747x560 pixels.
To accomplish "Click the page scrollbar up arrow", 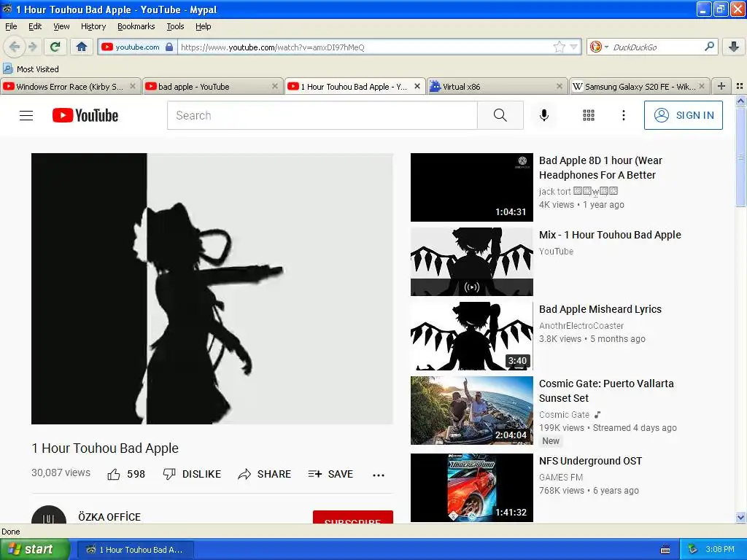I will [740, 101].
